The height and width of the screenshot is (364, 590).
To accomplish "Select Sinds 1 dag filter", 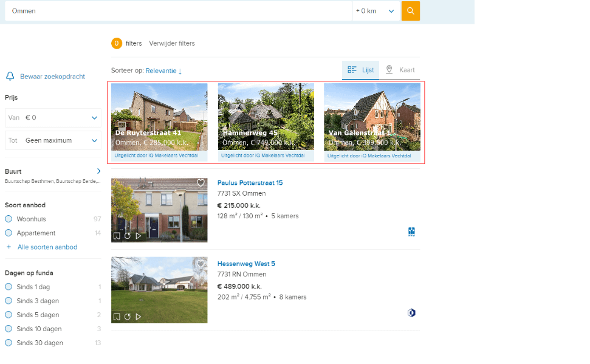I will click(9, 286).
